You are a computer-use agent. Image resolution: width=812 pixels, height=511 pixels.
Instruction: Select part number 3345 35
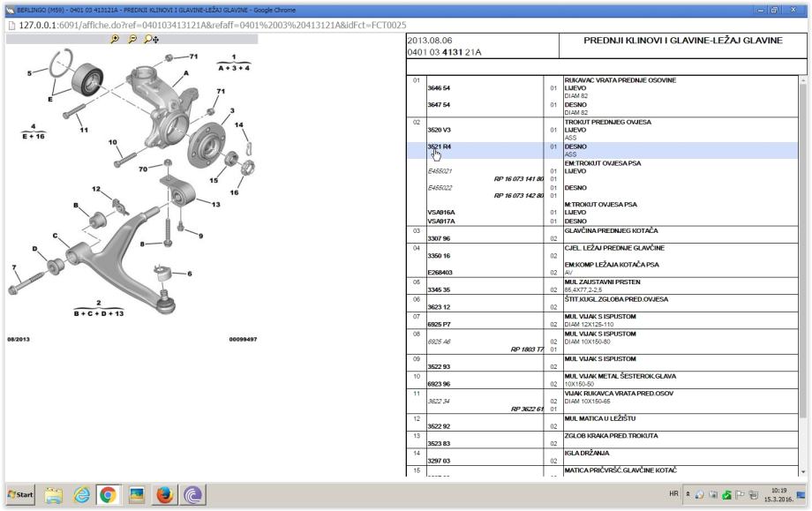tap(439, 290)
